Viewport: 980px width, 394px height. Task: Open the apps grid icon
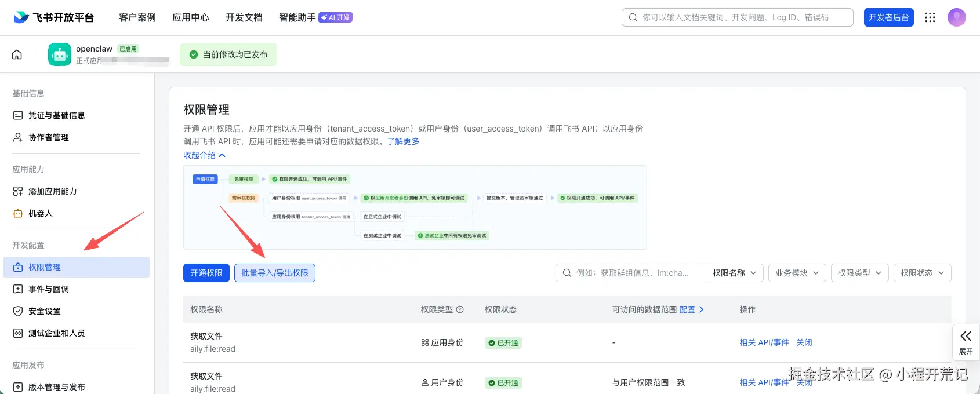pyautogui.click(x=930, y=17)
